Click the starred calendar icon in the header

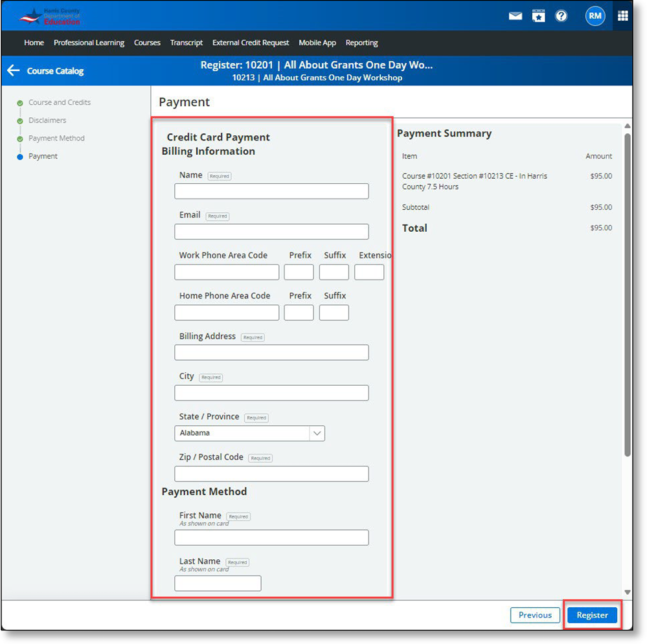(x=538, y=16)
